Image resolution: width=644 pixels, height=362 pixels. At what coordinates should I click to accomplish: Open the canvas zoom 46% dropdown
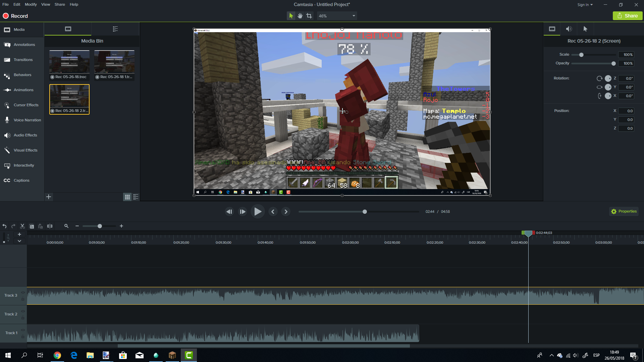coord(337,16)
